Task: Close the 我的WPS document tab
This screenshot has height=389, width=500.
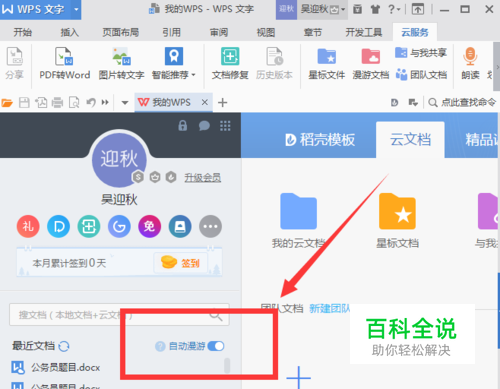Action: pos(205,102)
